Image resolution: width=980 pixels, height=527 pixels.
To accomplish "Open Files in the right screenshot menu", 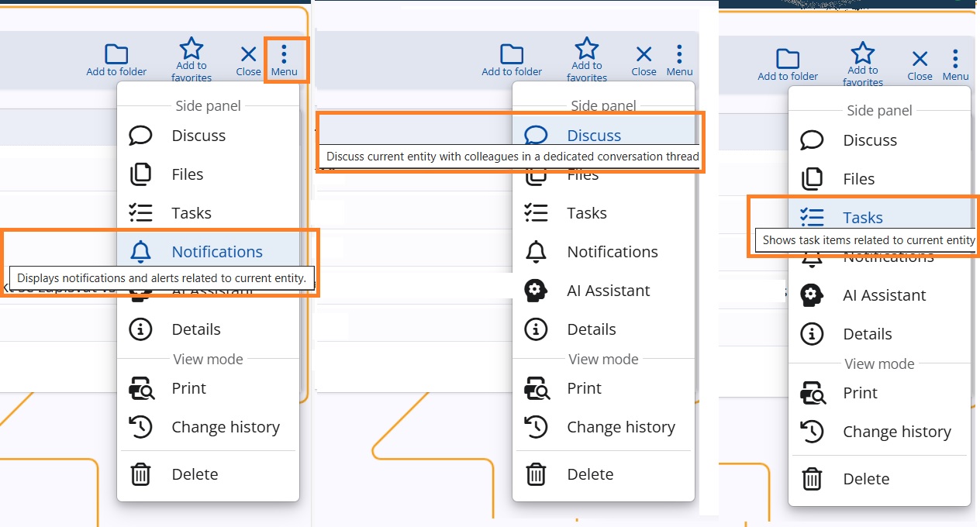I will tap(879, 179).
